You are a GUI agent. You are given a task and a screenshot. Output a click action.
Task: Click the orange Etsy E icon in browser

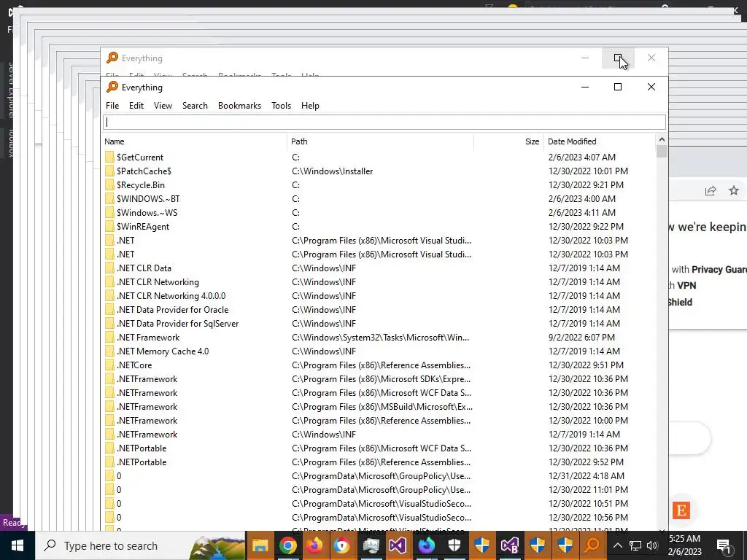click(x=681, y=510)
